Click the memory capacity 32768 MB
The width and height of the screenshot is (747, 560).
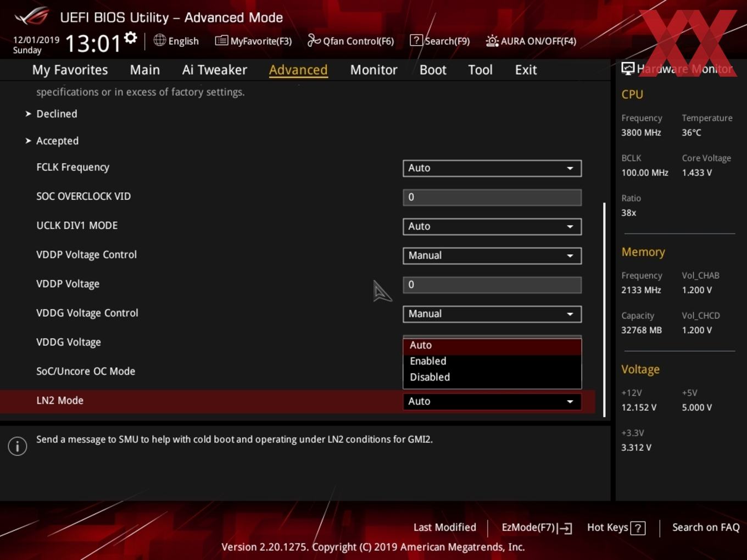tap(642, 330)
